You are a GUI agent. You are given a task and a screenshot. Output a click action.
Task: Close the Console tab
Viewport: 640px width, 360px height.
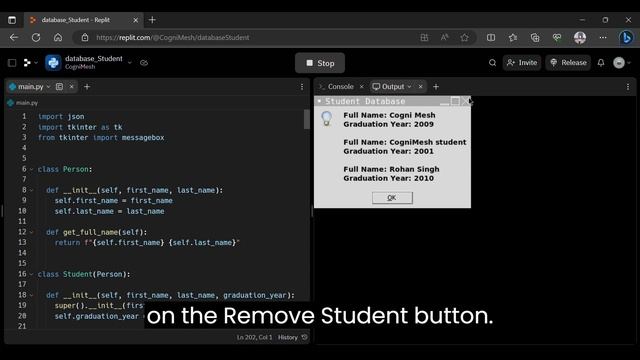click(361, 87)
